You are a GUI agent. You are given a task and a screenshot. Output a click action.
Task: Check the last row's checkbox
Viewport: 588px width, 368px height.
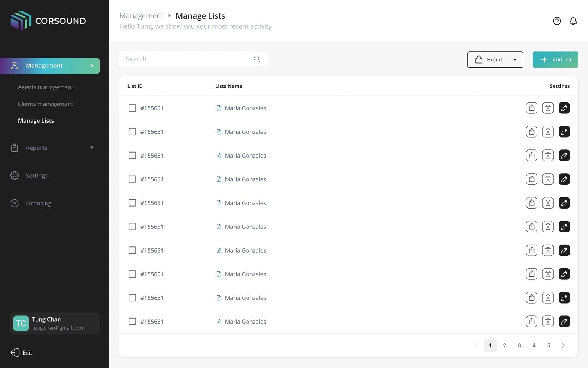pyautogui.click(x=132, y=321)
